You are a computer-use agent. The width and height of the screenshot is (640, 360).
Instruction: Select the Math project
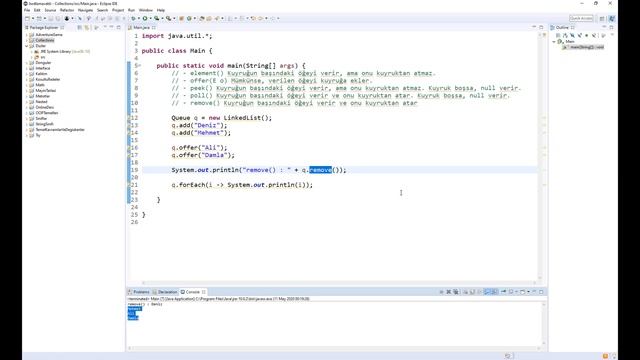40,85
